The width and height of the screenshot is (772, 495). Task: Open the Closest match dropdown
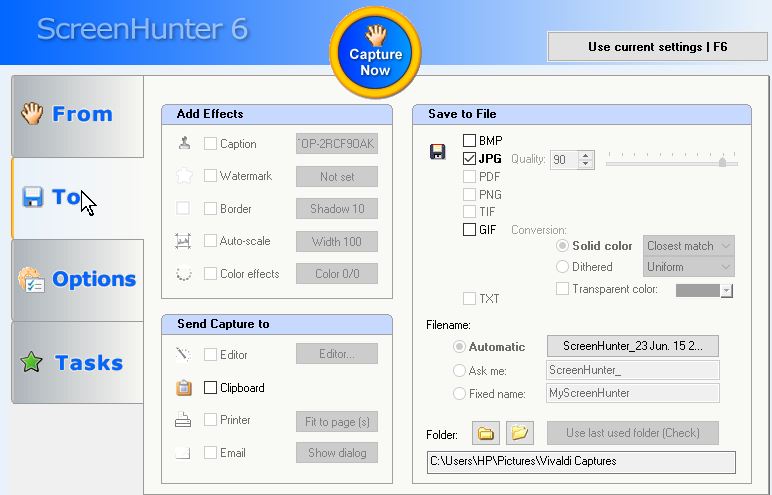pos(688,246)
